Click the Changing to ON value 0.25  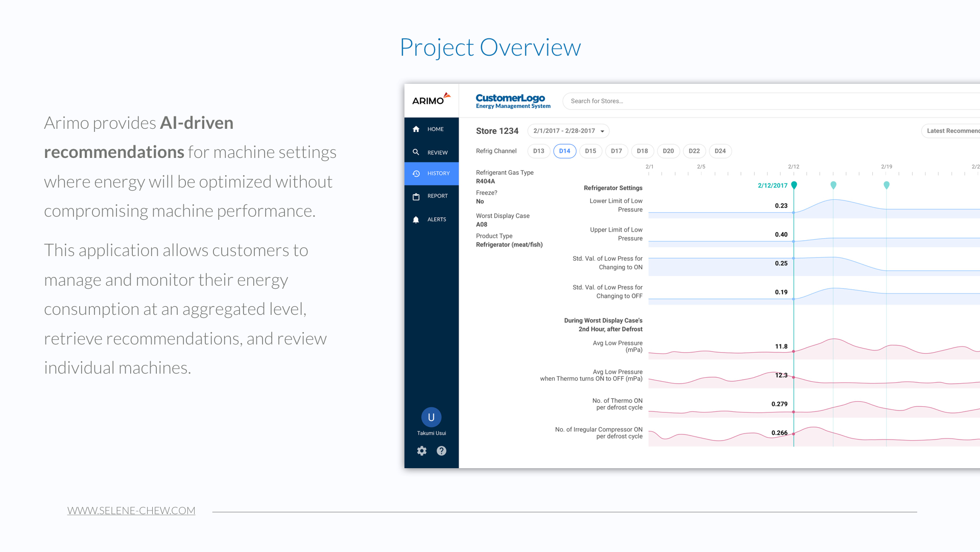coord(781,264)
